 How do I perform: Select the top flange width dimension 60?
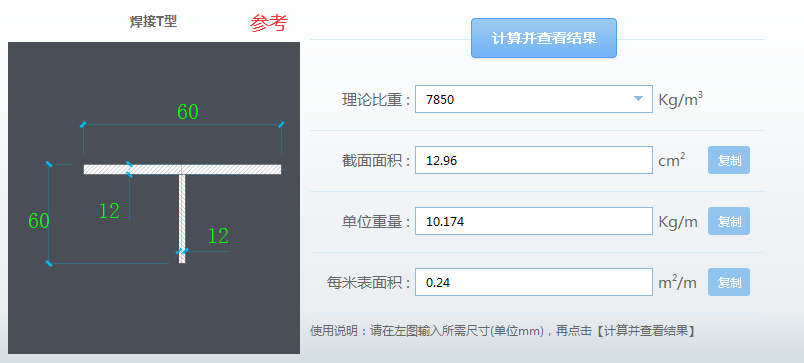pos(188,112)
